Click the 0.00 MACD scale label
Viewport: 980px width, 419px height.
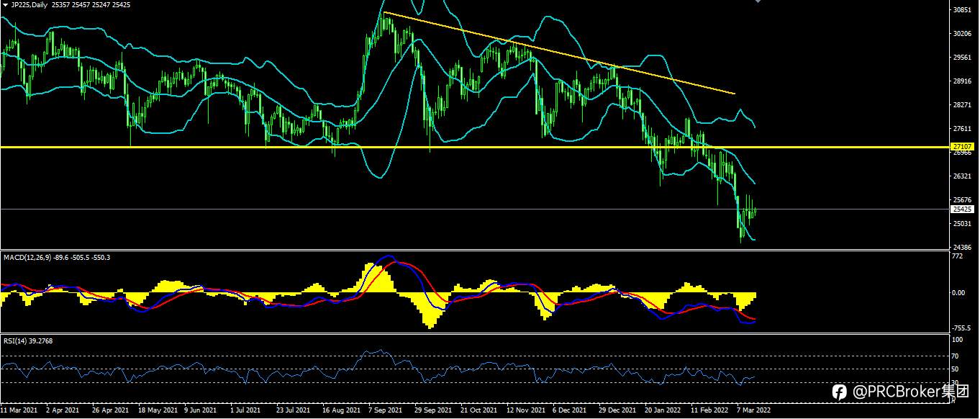click(959, 293)
